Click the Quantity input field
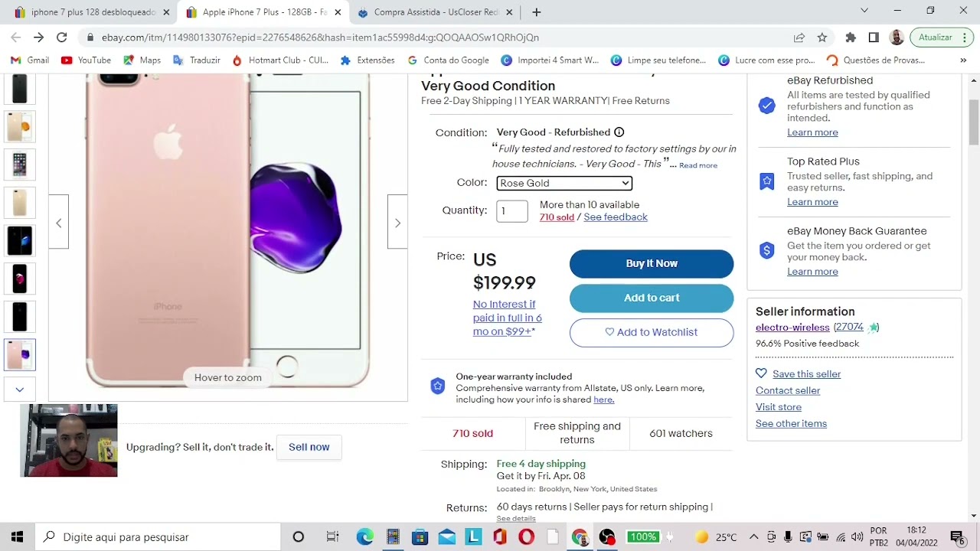 (x=512, y=211)
